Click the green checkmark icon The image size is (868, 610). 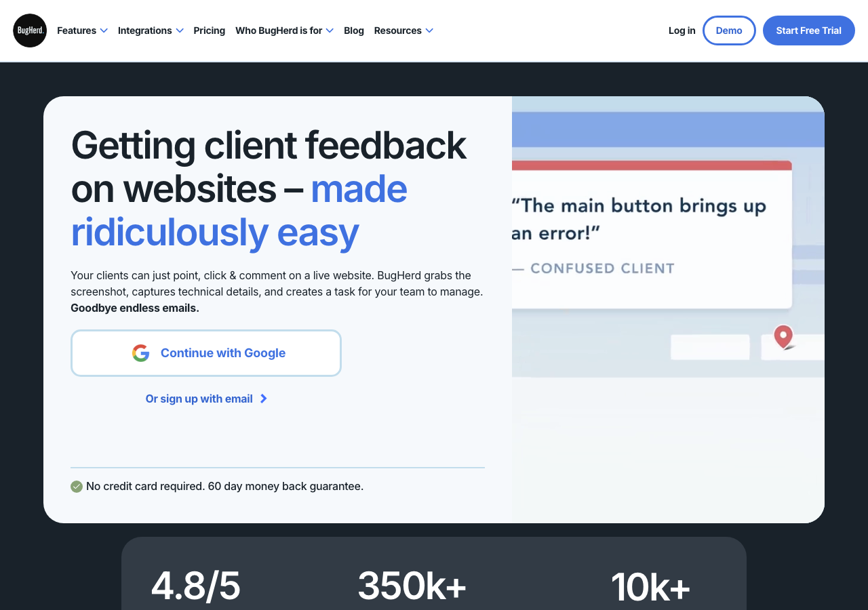click(77, 487)
